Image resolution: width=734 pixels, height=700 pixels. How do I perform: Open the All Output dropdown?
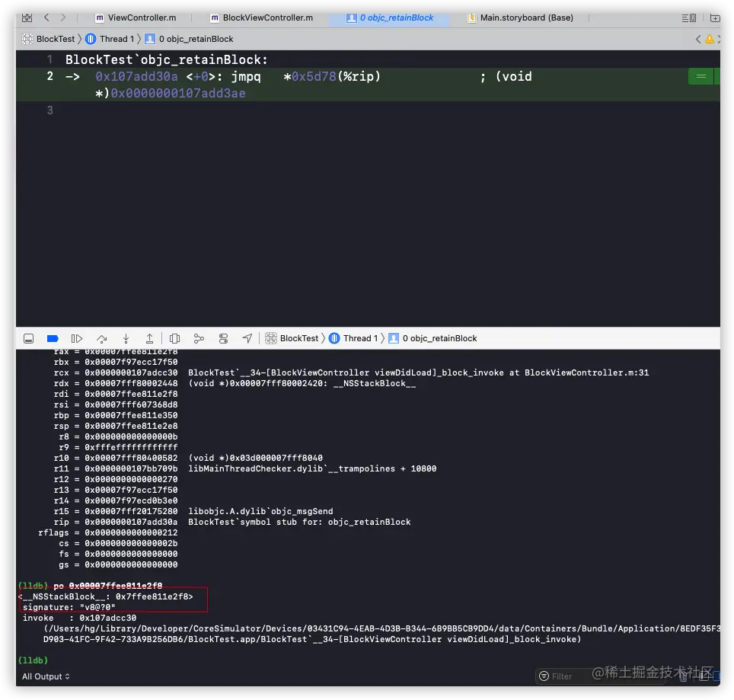pyautogui.click(x=46, y=676)
